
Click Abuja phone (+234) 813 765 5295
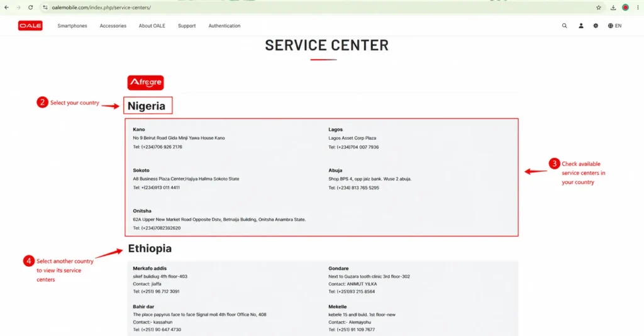(353, 188)
